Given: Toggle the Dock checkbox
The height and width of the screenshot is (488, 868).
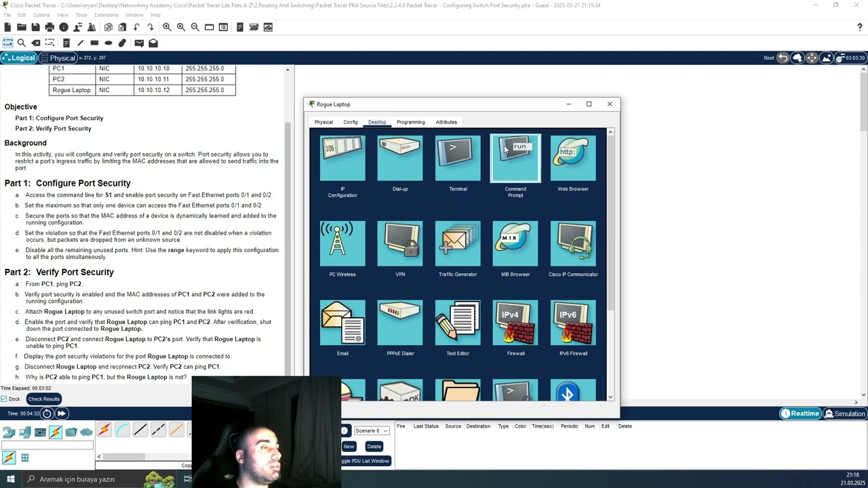Looking at the screenshot, I should coord(4,399).
